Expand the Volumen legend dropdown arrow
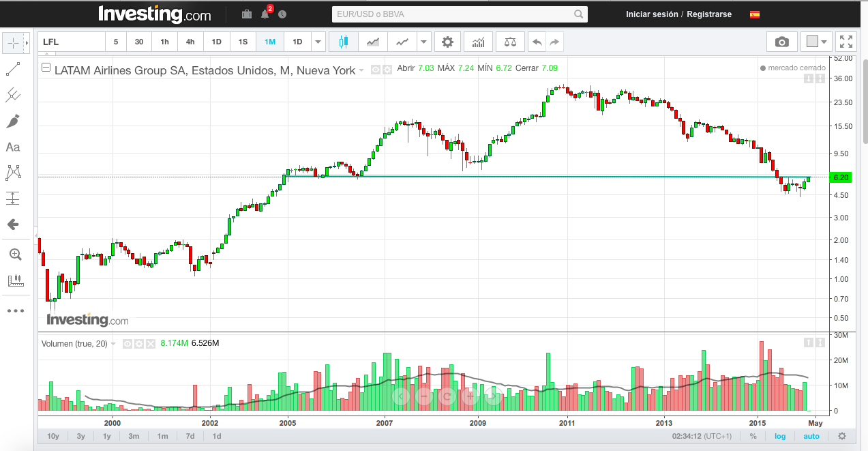 tap(113, 344)
